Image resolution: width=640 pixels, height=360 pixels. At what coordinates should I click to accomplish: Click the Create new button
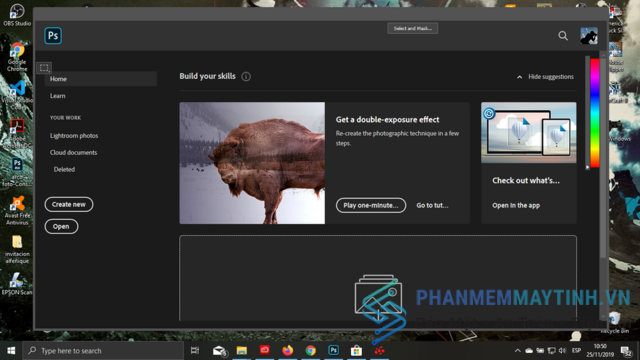[69, 204]
